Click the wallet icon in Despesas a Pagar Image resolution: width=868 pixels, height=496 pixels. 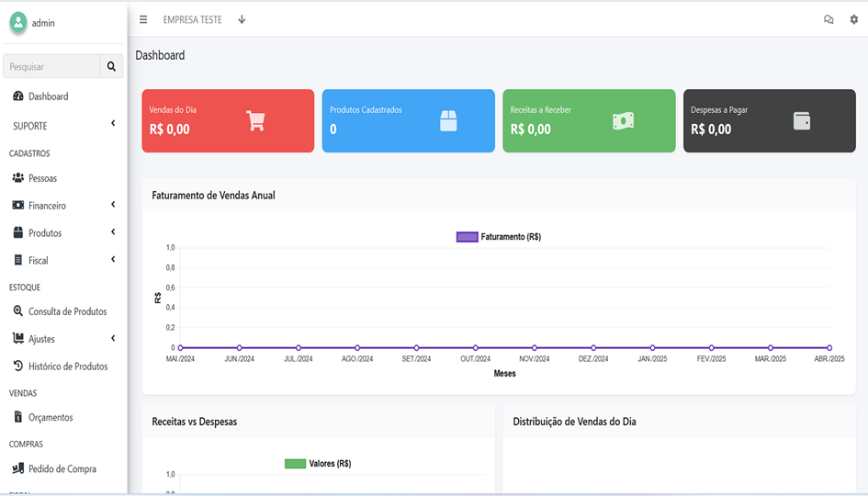tap(802, 120)
